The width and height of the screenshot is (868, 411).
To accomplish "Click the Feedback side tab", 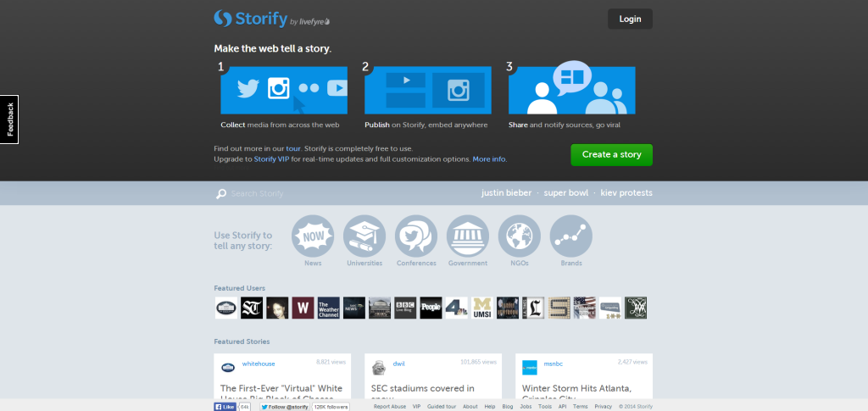I will pos(9,119).
